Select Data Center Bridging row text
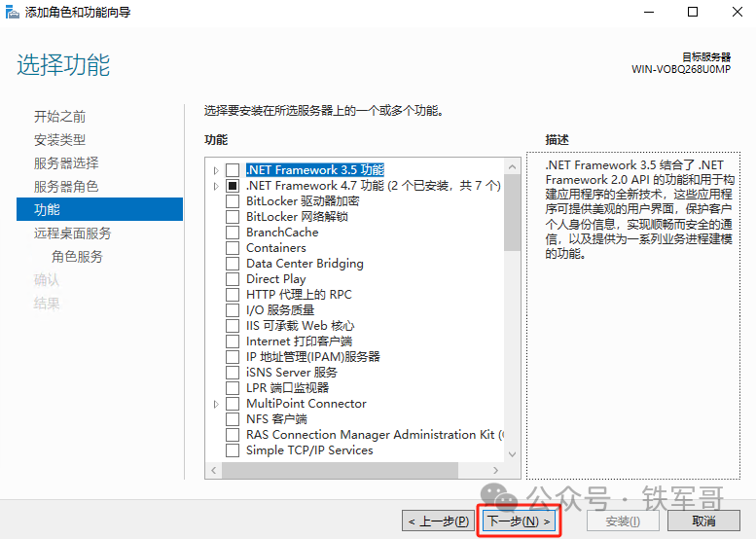756x539 pixels. 305,264
